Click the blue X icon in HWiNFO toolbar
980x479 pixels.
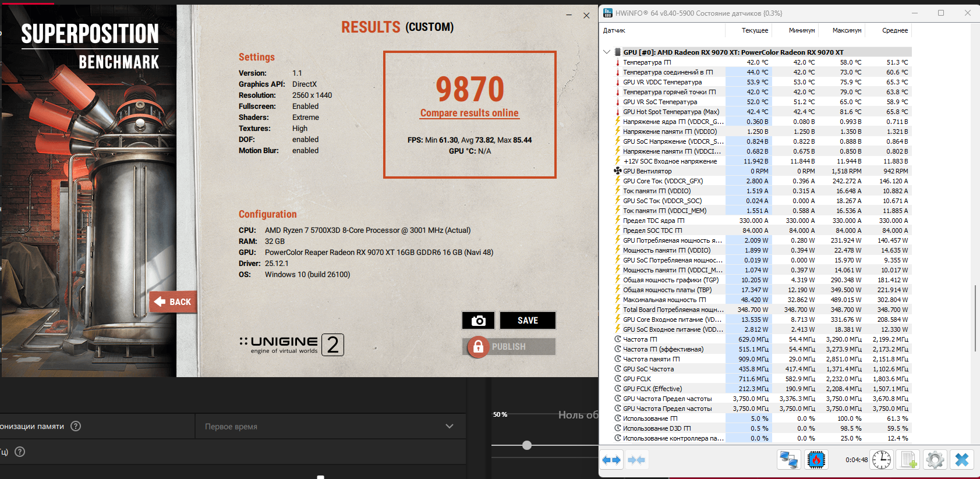click(962, 460)
